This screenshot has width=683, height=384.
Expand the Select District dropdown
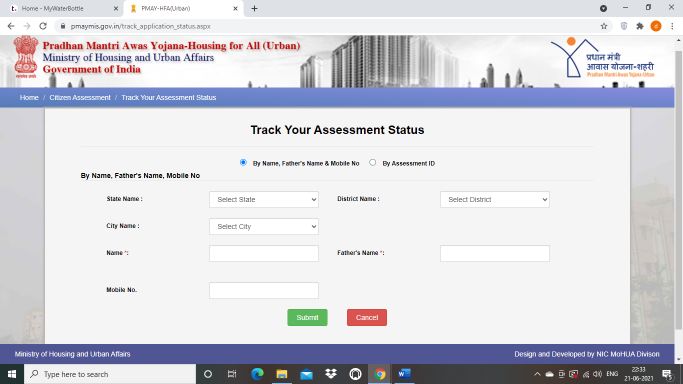click(494, 199)
